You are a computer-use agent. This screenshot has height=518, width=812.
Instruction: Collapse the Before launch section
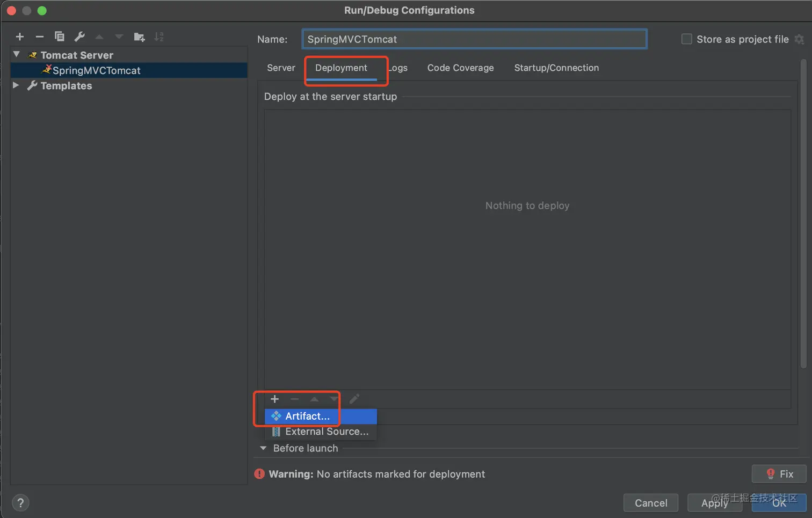coord(263,448)
